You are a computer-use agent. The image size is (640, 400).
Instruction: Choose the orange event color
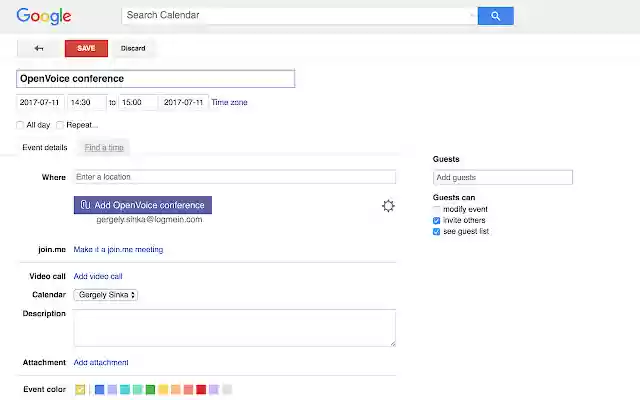[x=176, y=389]
